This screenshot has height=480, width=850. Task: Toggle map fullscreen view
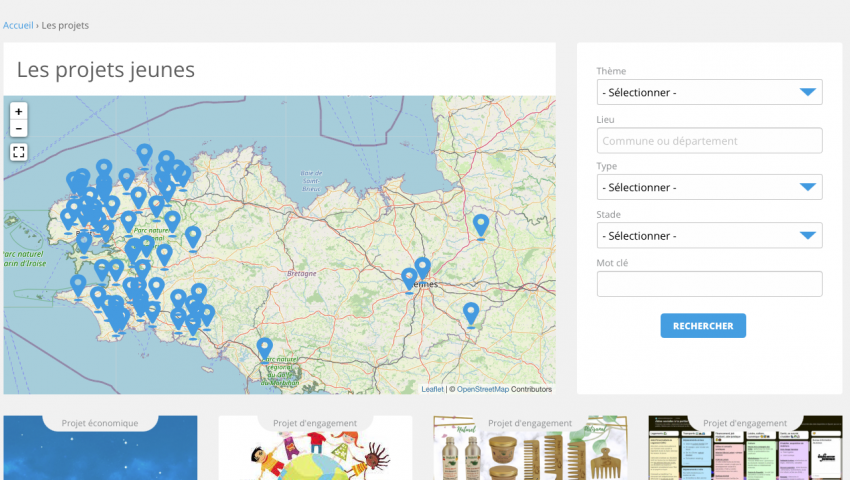[x=18, y=152]
